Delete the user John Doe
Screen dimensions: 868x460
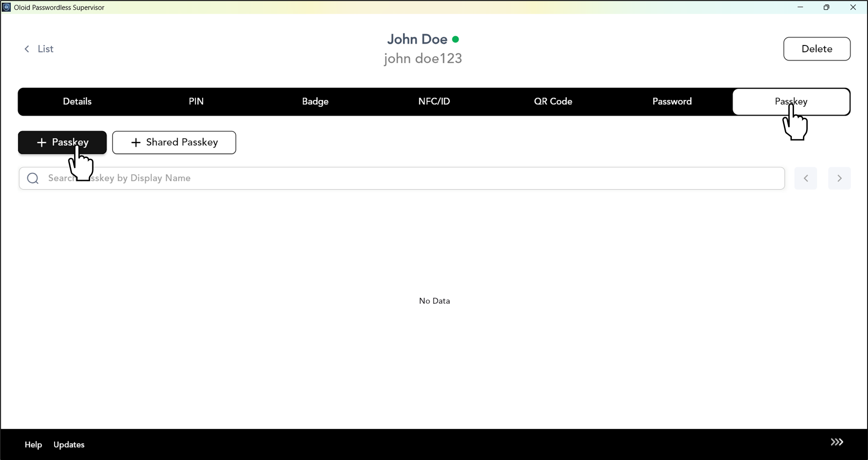817,49
